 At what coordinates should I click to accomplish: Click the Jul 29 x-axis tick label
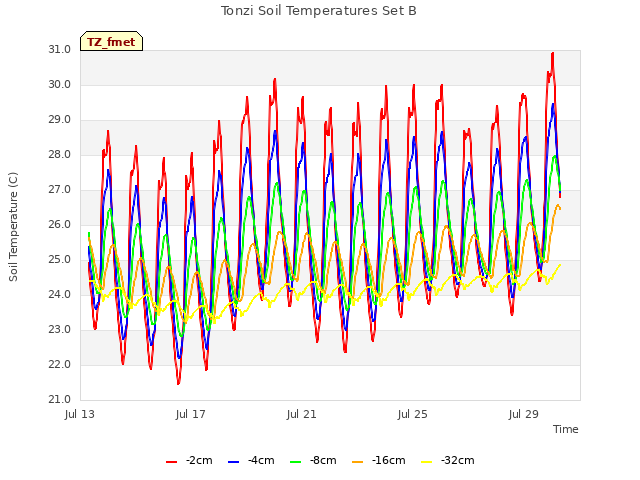[524, 414]
